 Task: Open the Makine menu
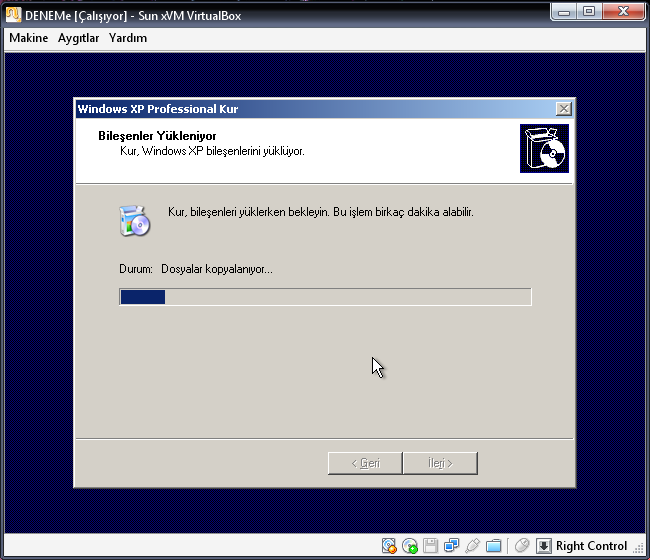coord(29,38)
